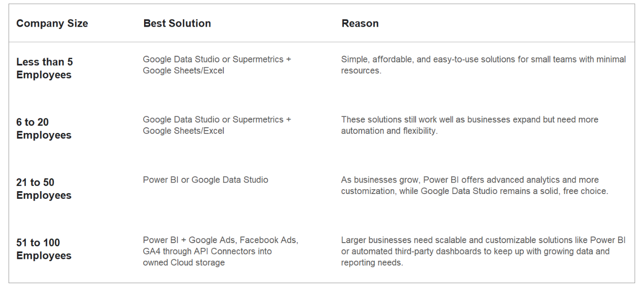Click the Power BI or Google Data Studio cell
The width and height of the screenshot is (644, 286).
tap(206, 180)
